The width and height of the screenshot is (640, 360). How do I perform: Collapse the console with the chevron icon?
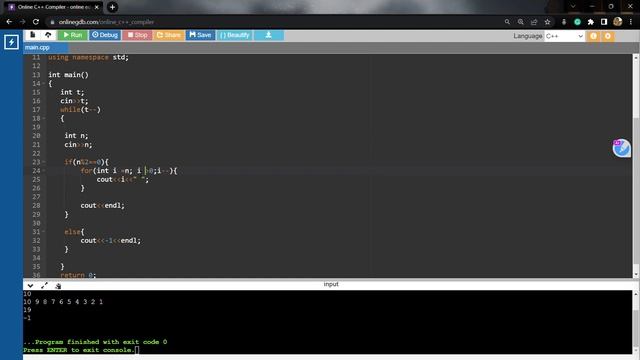30,286
